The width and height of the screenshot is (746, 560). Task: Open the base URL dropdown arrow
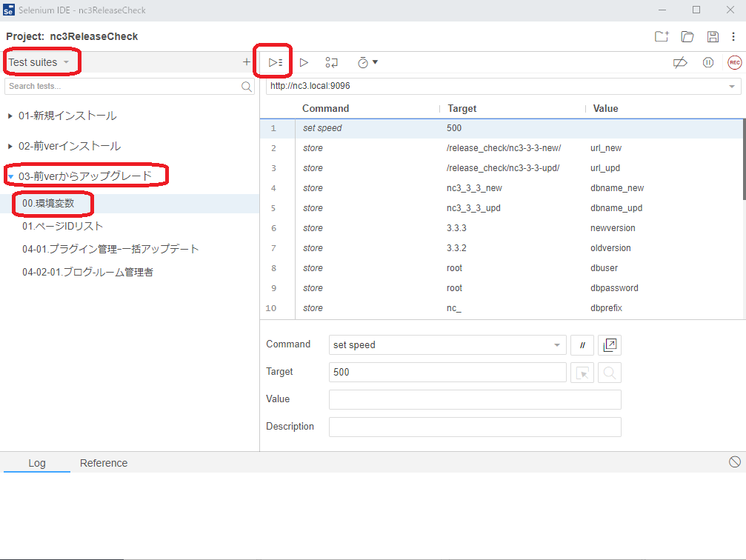tap(732, 87)
